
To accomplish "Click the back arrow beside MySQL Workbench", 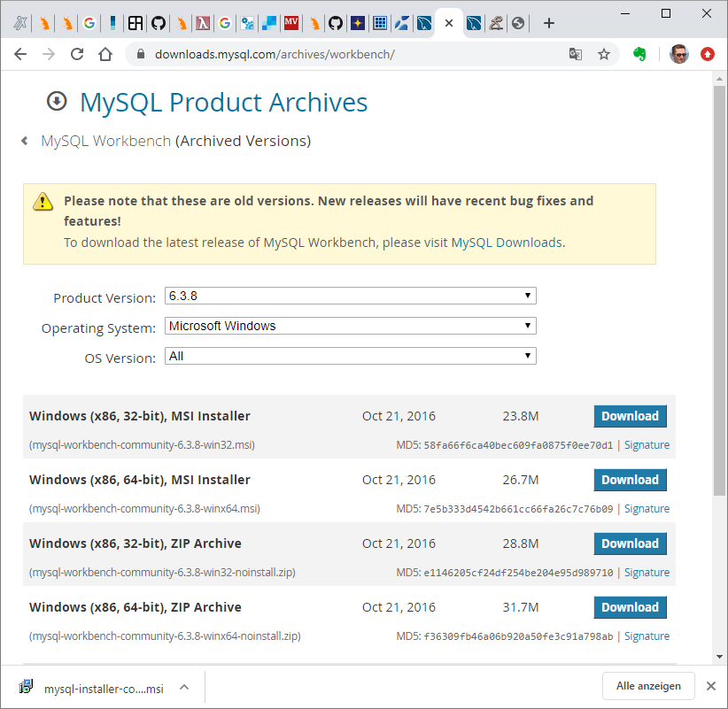I will click(x=25, y=141).
